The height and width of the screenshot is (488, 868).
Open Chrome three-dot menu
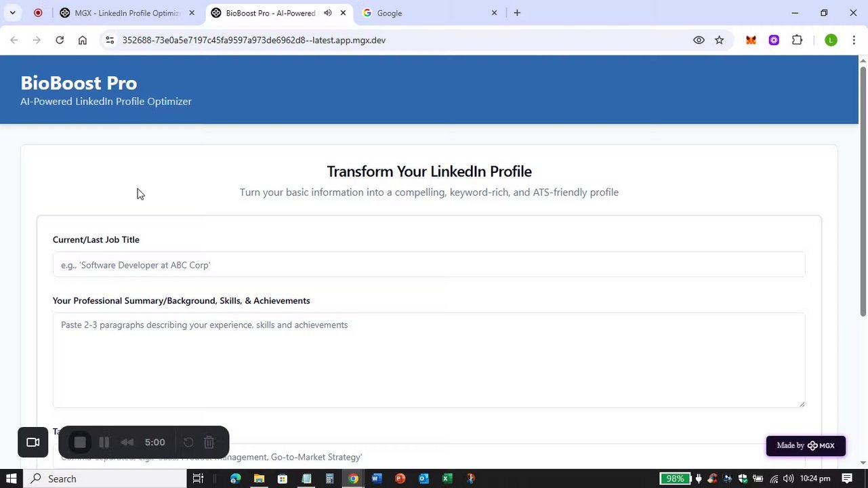click(854, 40)
